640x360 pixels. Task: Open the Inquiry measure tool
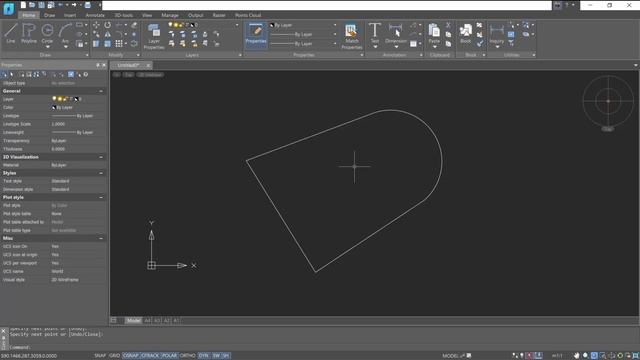click(497, 33)
